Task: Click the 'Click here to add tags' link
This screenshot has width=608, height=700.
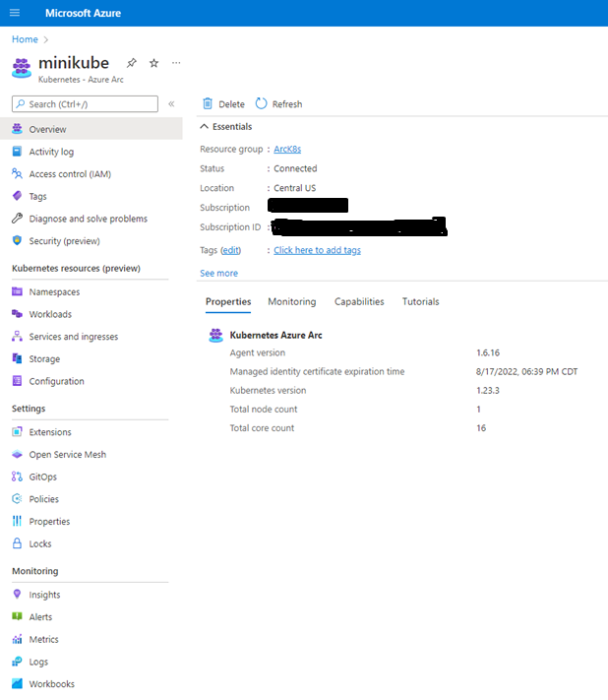Action: pyautogui.click(x=317, y=250)
